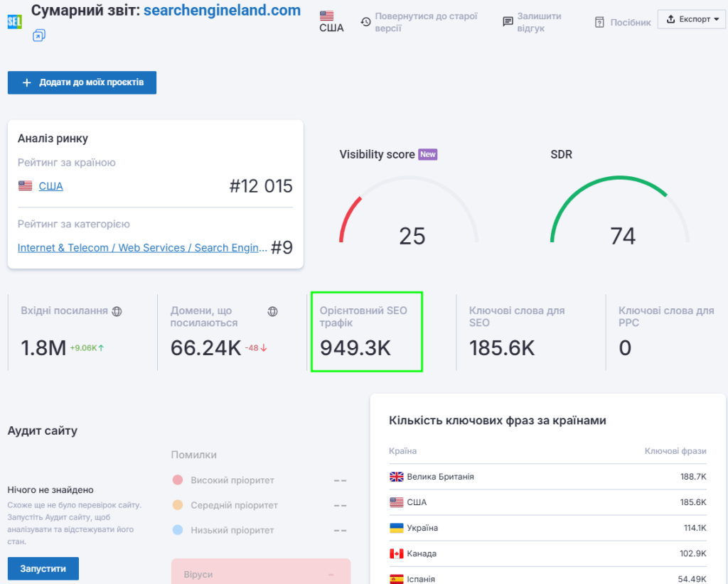Click the globe icon beside Вхідні посилання
Image resolution: width=728 pixels, height=584 pixels.
[x=118, y=311]
